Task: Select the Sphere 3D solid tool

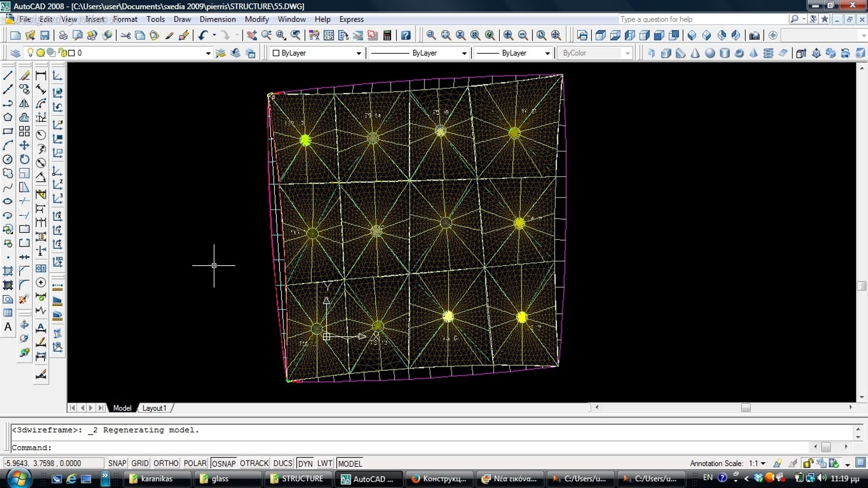Action: pos(710,53)
